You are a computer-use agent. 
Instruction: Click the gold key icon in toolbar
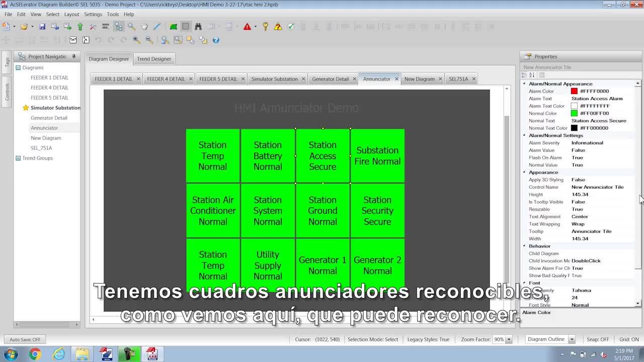(x=265, y=27)
